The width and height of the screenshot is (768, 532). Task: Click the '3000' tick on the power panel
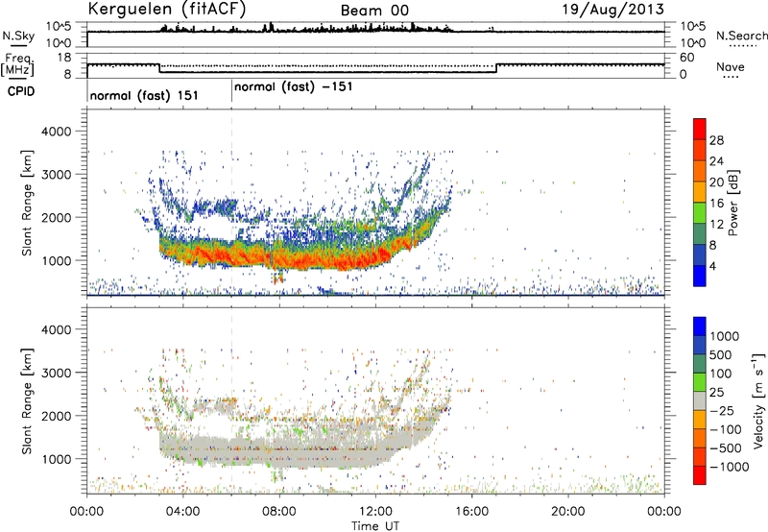pyautogui.click(x=56, y=175)
